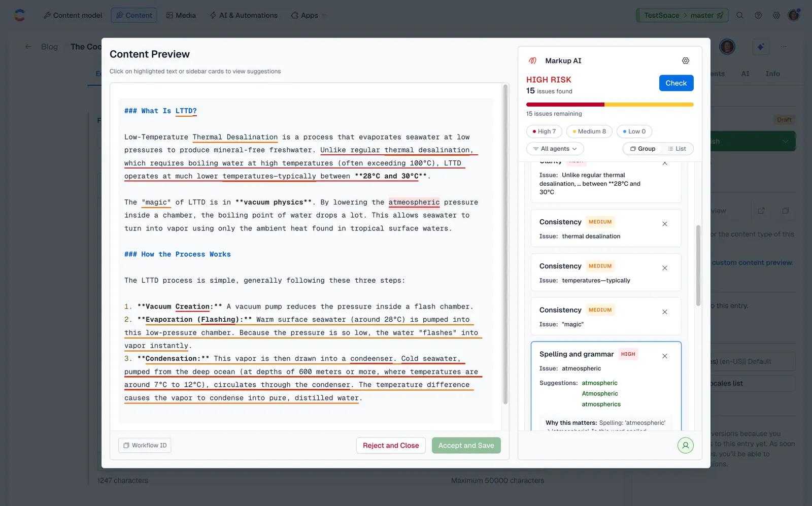Click Reject and Close

coord(391,446)
